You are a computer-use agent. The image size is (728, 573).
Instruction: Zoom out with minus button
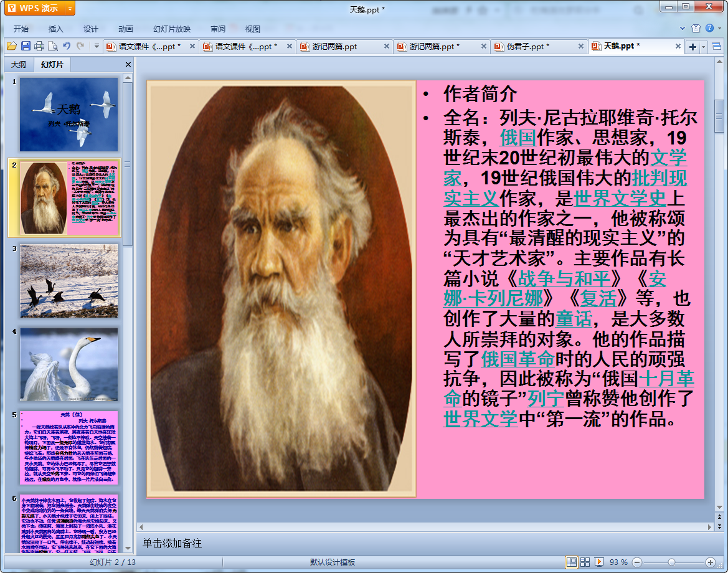click(638, 562)
